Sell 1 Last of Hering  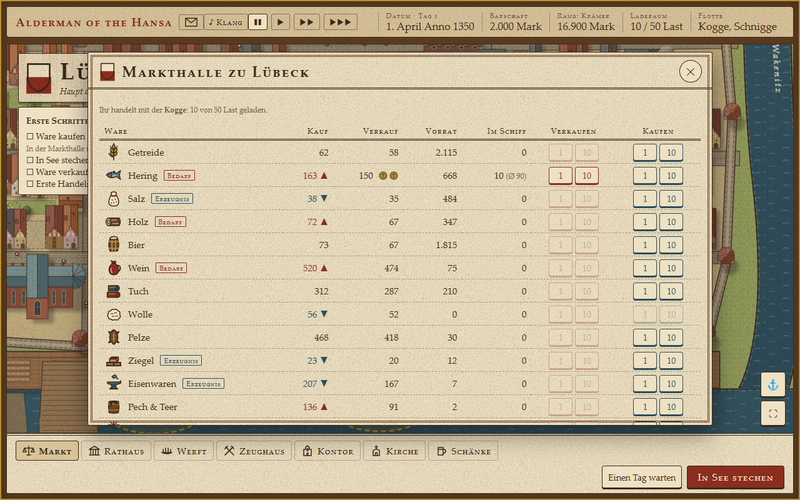[560, 176]
